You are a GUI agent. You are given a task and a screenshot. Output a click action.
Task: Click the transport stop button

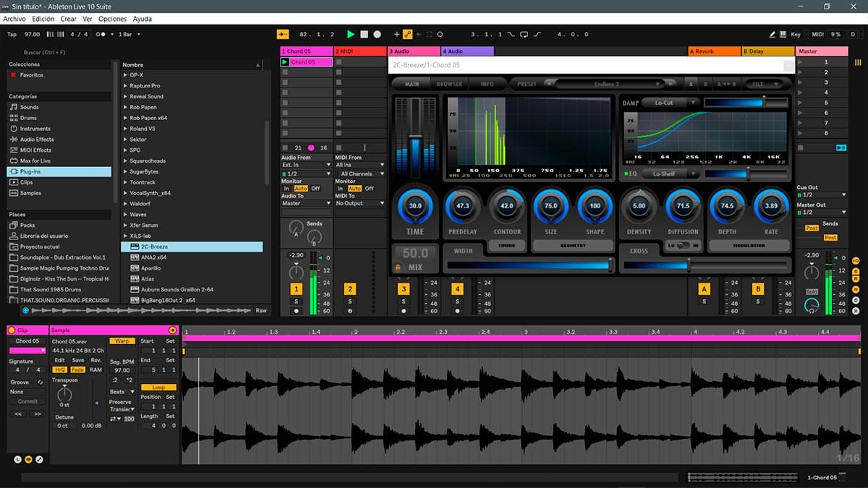click(364, 34)
